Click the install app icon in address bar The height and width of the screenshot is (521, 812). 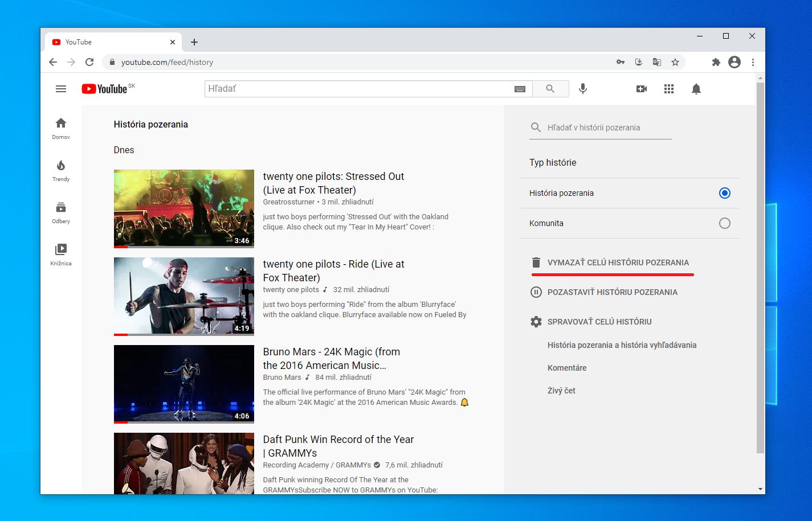pos(639,62)
